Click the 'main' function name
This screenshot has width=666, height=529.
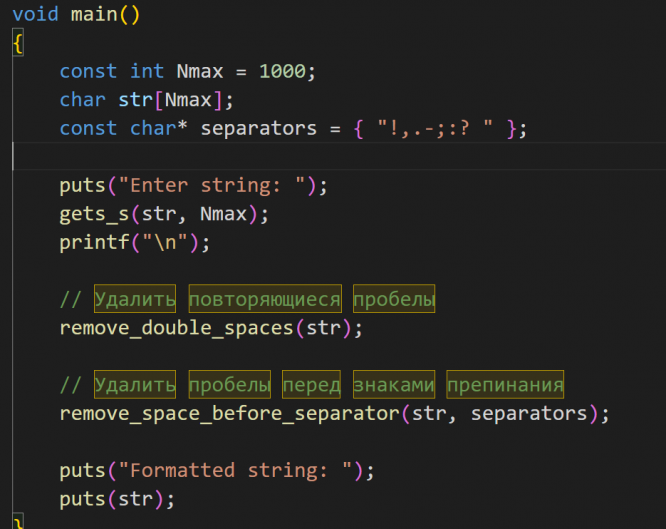point(94,14)
